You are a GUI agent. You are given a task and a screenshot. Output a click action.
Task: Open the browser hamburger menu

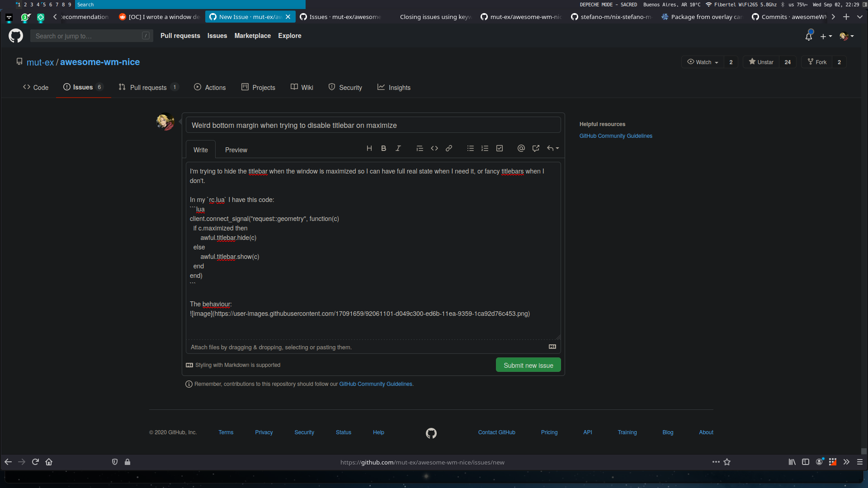click(860, 462)
